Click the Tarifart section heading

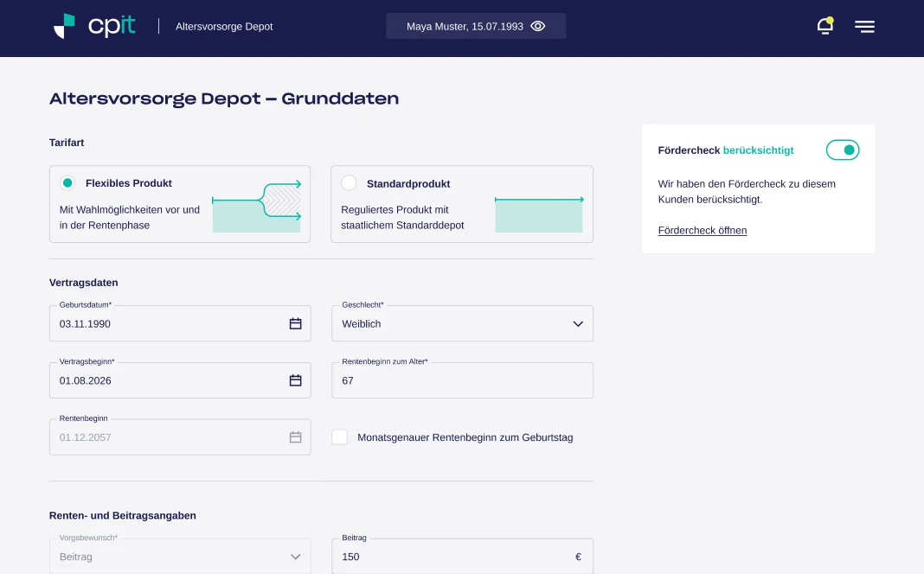[67, 143]
